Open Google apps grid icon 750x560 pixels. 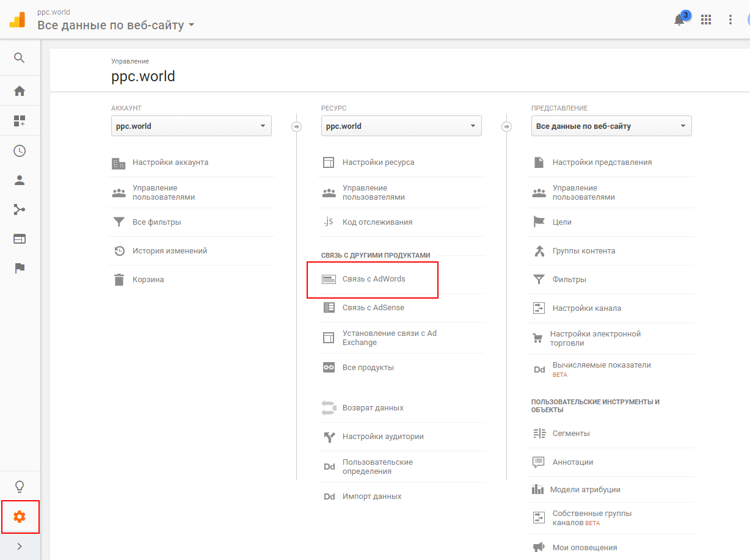click(x=706, y=20)
